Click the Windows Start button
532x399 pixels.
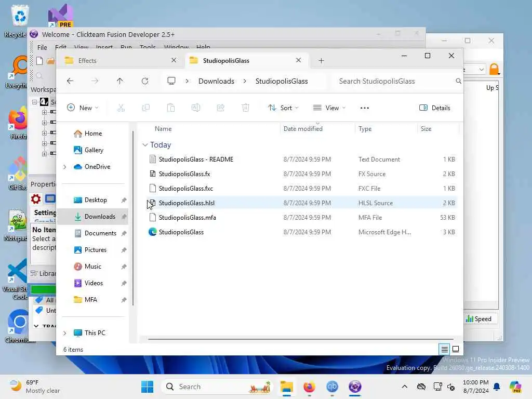(x=147, y=387)
